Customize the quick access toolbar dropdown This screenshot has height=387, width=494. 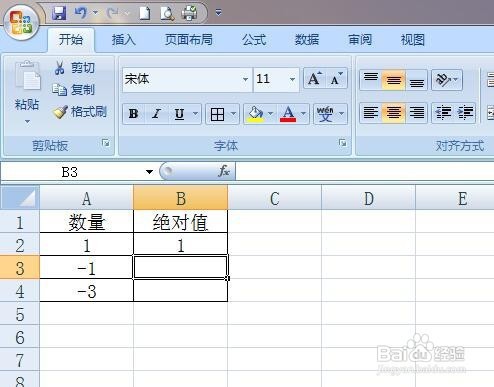(x=219, y=13)
